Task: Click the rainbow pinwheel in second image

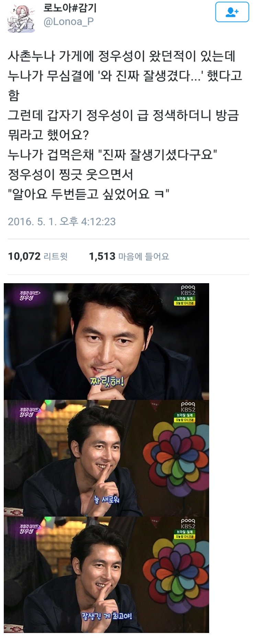Action: (x=176, y=455)
